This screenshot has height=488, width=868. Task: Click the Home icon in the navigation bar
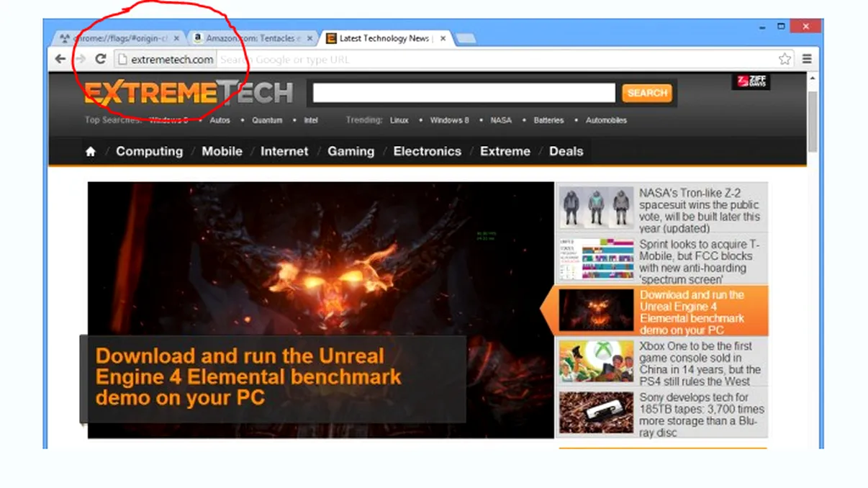90,151
